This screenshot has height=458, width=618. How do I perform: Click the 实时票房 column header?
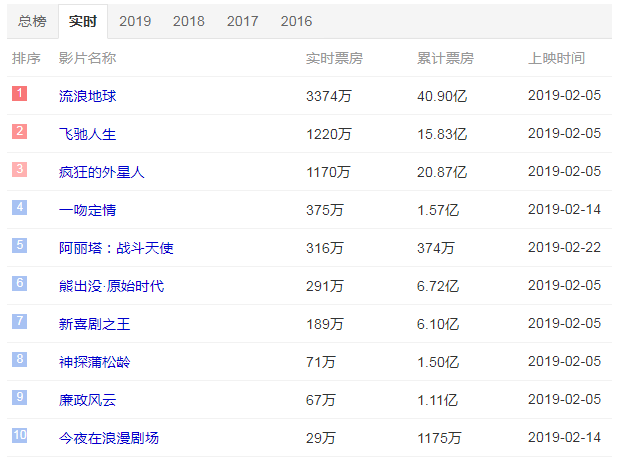point(334,58)
